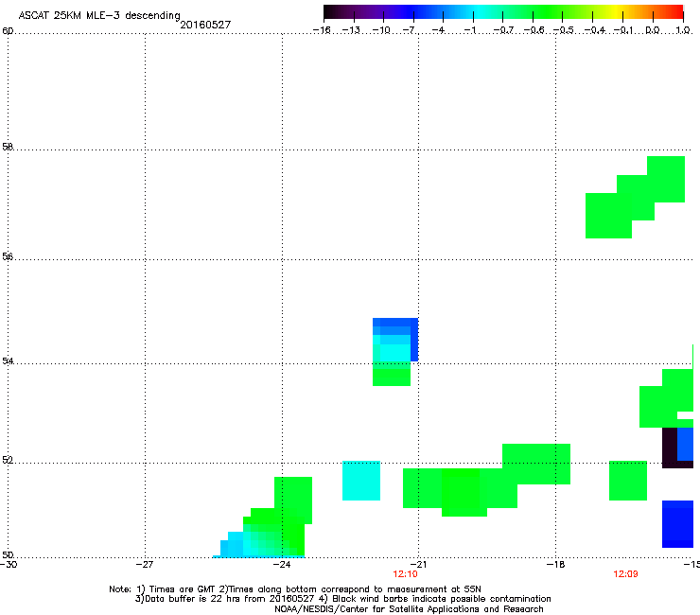Click the "Times are GMT" note line
The width and height of the screenshot is (700, 615).
[x=295, y=589]
